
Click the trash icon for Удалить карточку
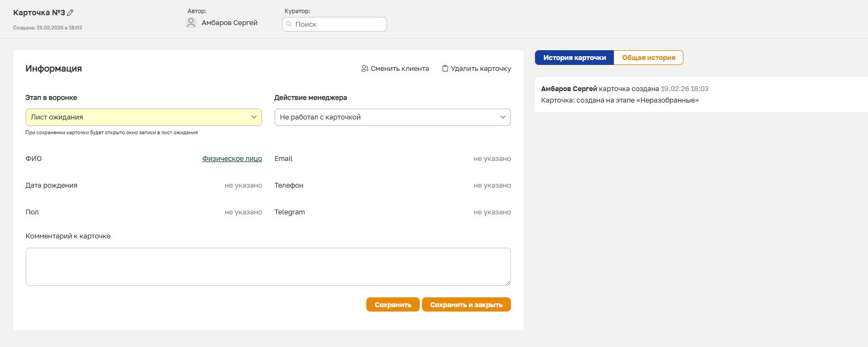(445, 69)
